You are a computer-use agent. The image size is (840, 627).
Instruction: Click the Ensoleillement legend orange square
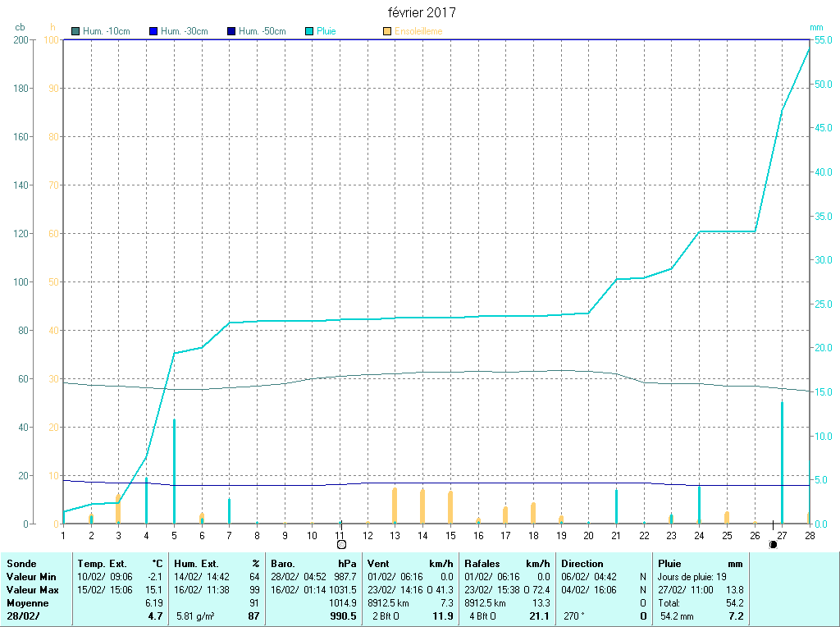pyautogui.click(x=387, y=31)
